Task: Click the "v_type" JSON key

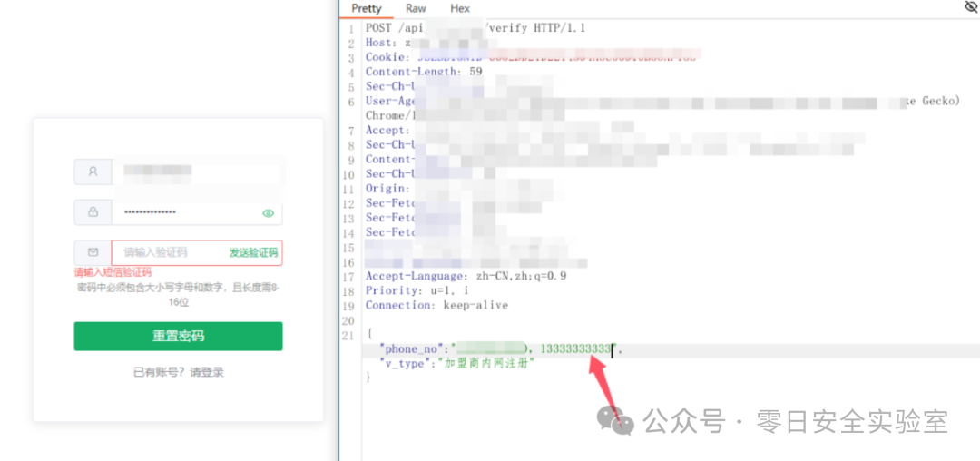Action: tap(405, 364)
